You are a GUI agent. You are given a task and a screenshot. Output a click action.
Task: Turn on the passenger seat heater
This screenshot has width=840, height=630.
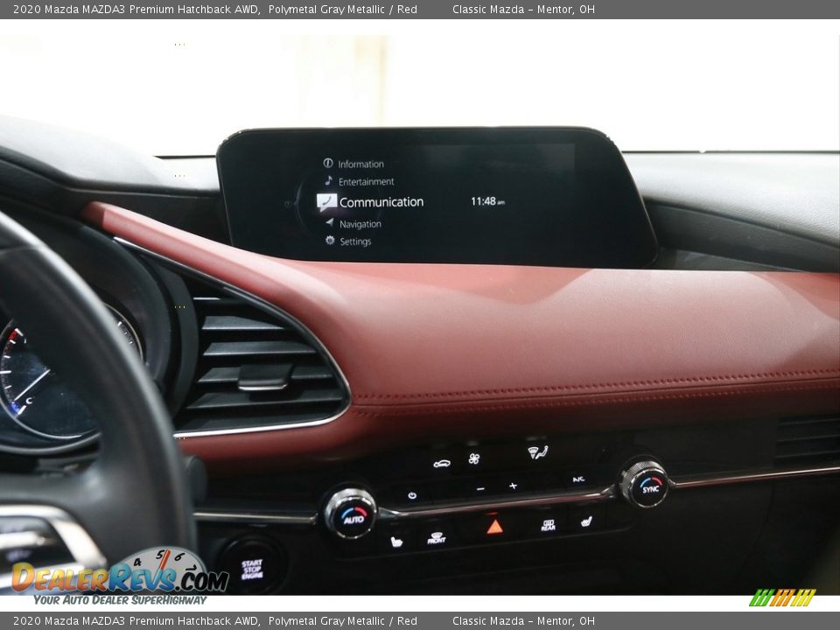[x=586, y=521]
